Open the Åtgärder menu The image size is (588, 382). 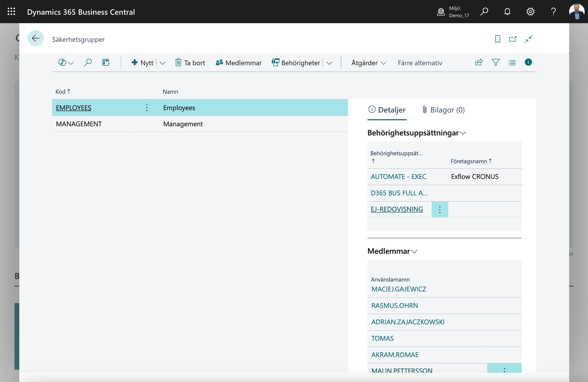pyautogui.click(x=369, y=63)
